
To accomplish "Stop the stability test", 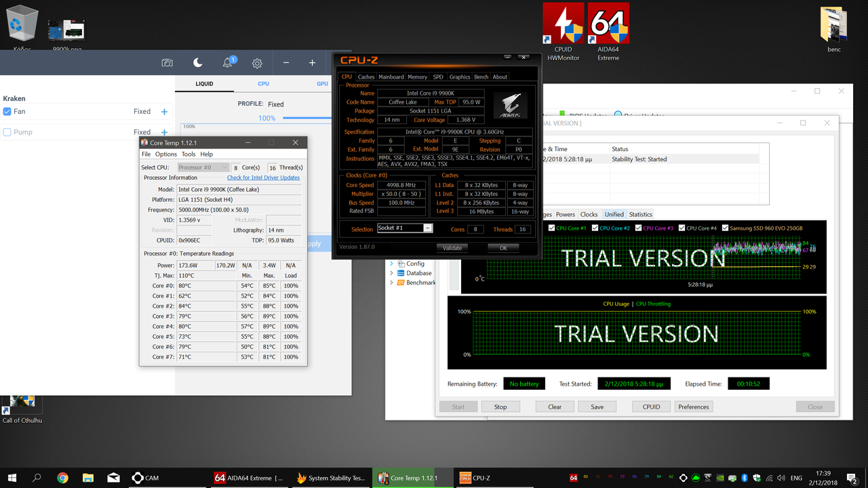I will click(x=500, y=407).
